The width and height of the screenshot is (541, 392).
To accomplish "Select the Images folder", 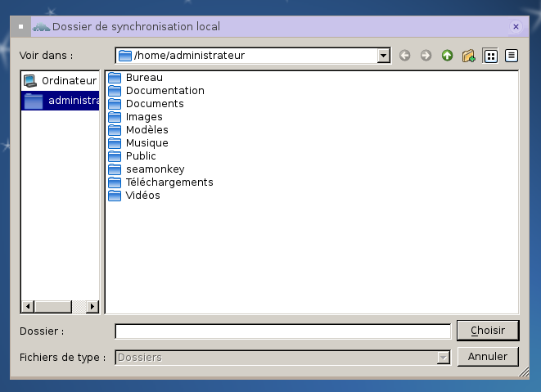I will [135, 117].
